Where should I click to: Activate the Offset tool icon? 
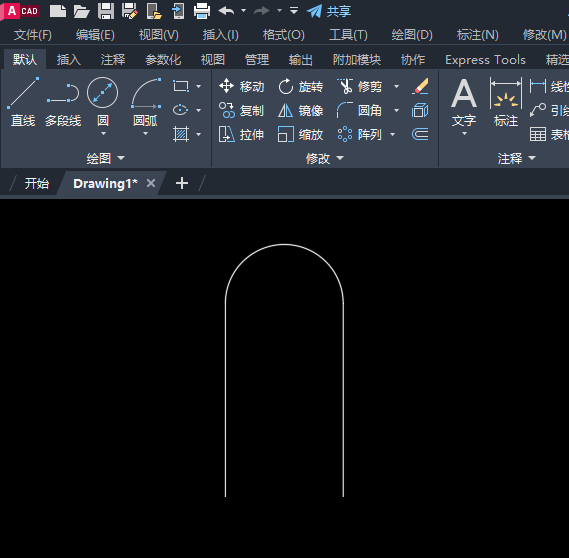point(421,135)
